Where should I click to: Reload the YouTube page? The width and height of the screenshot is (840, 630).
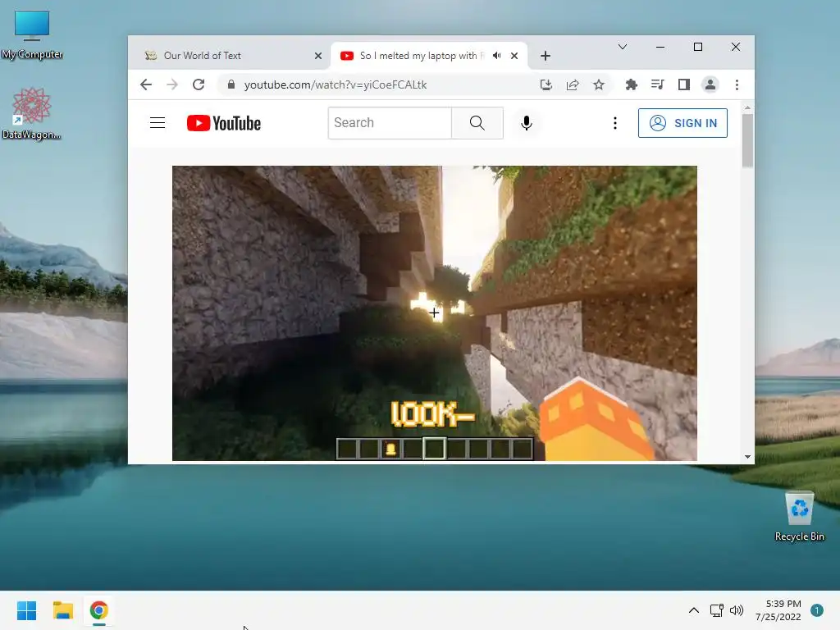click(199, 84)
